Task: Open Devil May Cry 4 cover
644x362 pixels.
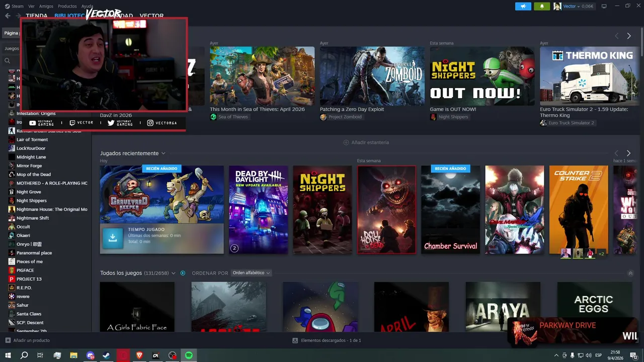Action: pos(515,210)
